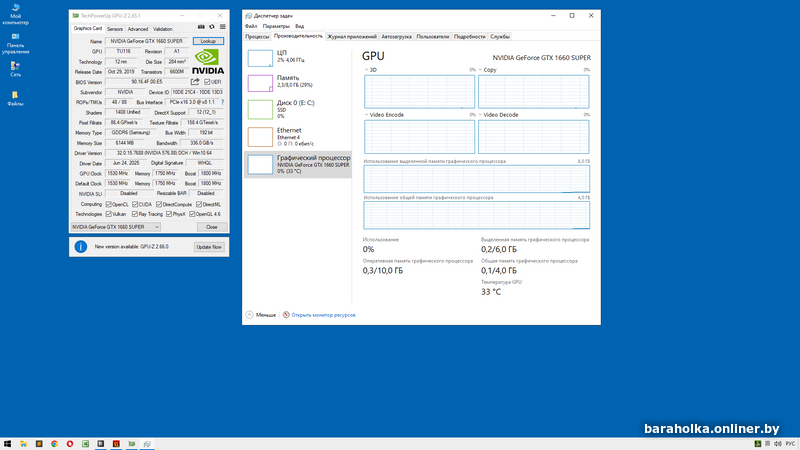Click the Update Now button
The width and height of the screenshot is (800, 450).
tap(209, 247)
